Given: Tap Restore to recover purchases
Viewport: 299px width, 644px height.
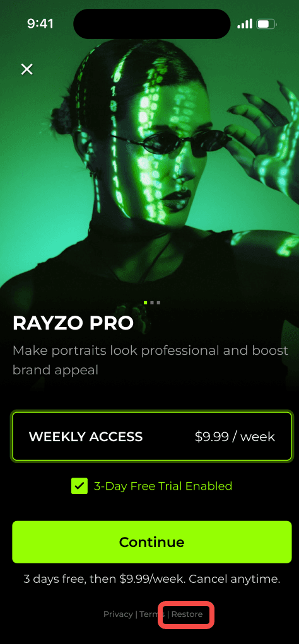Looking at the screenshot, I should coord(187,614).
